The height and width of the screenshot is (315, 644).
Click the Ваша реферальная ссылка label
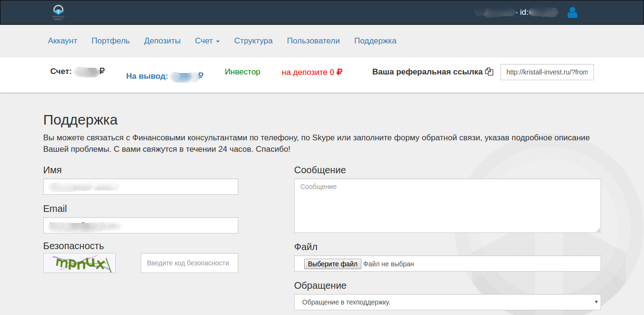click(x=428, y=72)
